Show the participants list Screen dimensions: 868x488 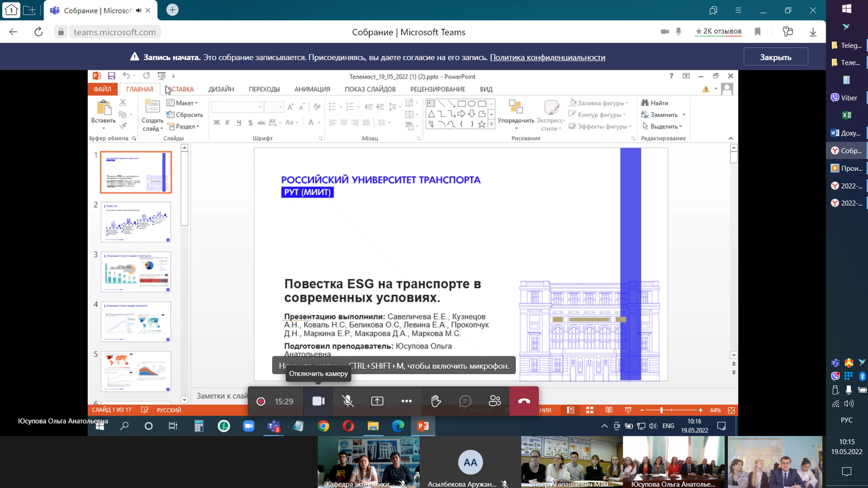495,401
